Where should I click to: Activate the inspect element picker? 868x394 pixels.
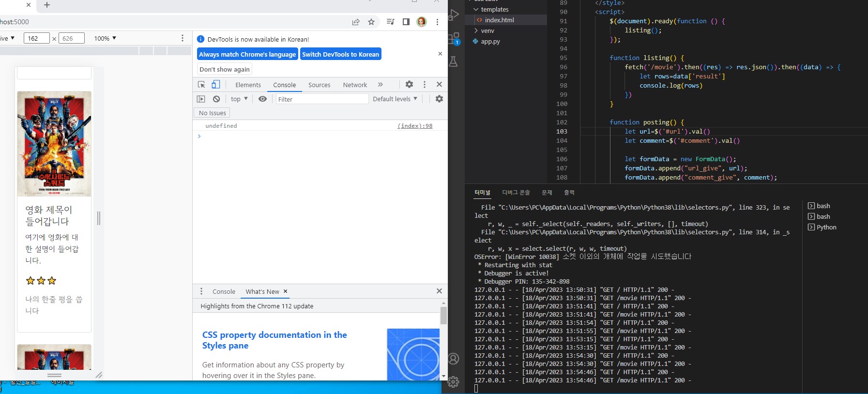coord(201,85)
